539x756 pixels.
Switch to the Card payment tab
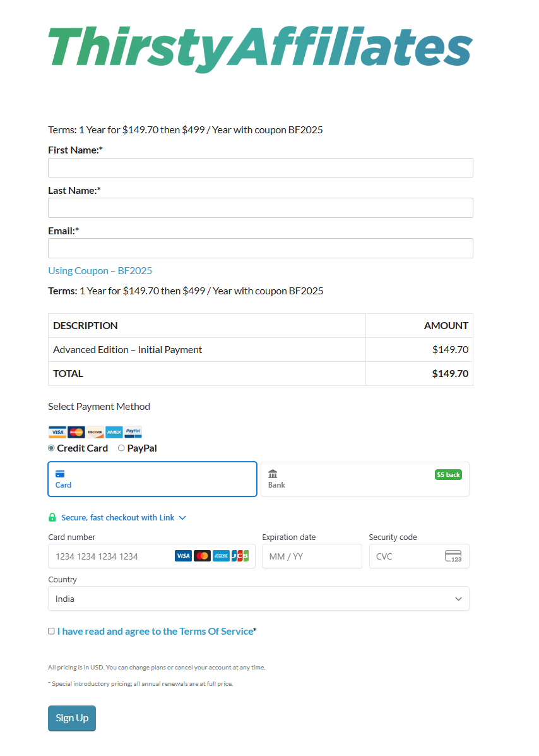click(x=151, y=479)
